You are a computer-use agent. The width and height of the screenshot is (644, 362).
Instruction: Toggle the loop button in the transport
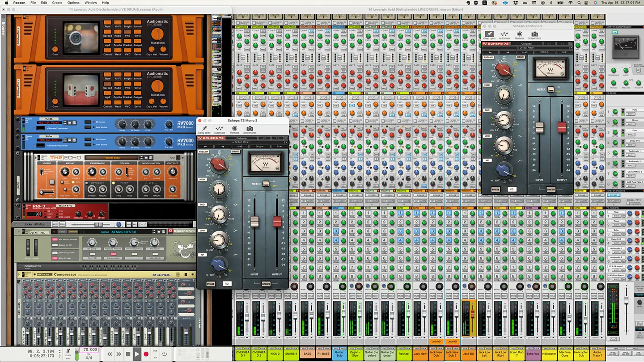[x=165, y=354]
